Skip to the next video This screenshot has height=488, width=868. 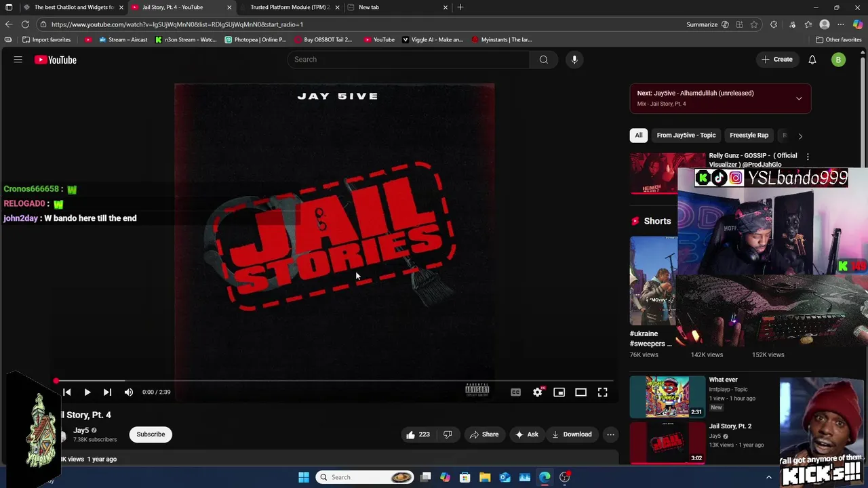point(107,392)
